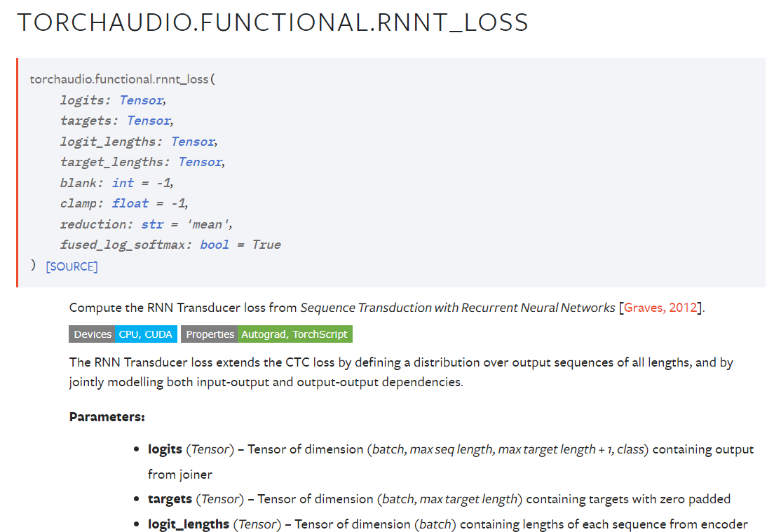The width and height of the screenshot is (774, 532).
Task: Click the bold logit_lengths parameter name in list
Action: (189, 524)
